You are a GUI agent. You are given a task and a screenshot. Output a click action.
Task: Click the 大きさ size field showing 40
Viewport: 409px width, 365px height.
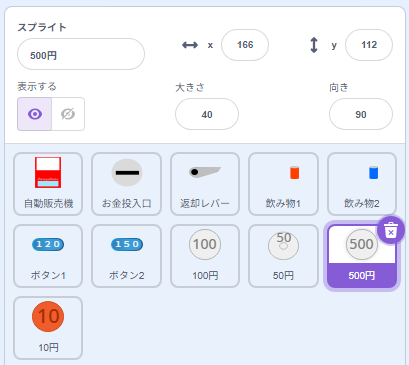click(207, 114)
